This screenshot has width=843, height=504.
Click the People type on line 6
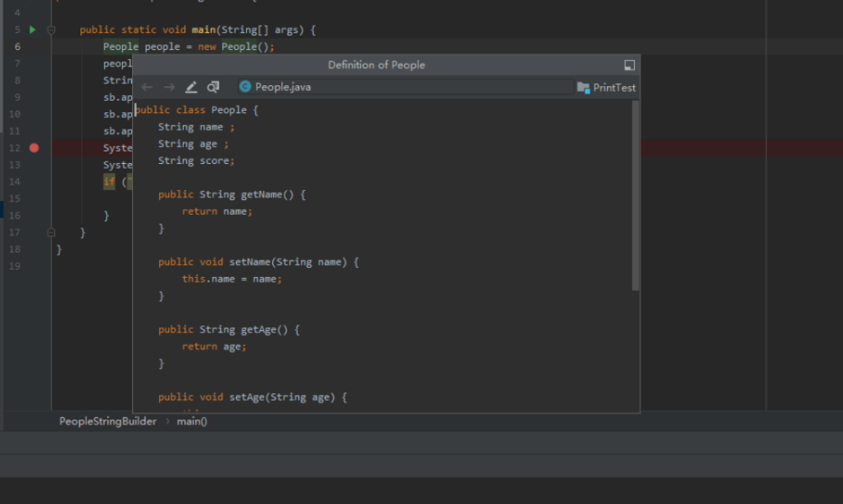point(121,47)
